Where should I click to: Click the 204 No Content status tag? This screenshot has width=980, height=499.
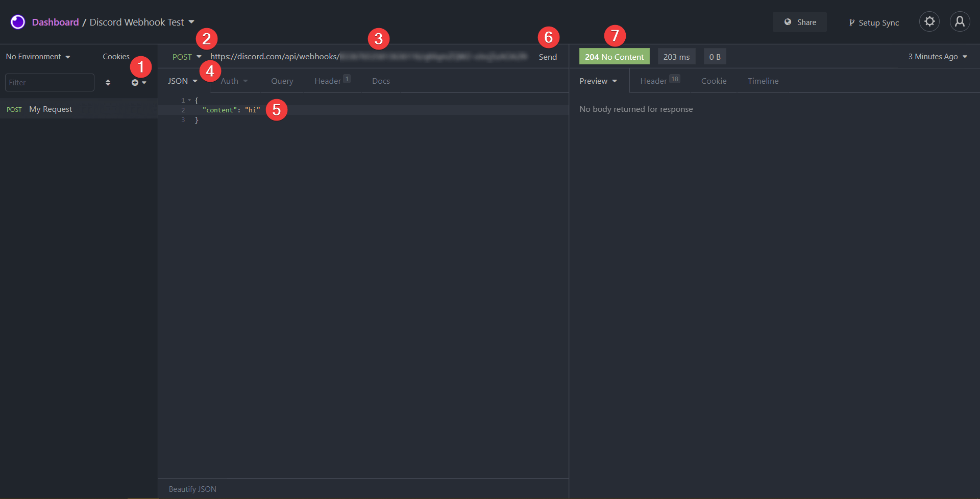[x=614, y=57]
